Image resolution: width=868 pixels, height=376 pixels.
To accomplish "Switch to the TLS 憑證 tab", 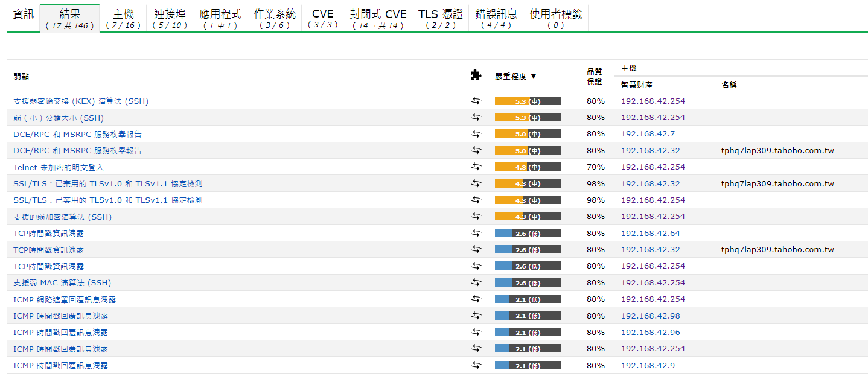I will pos(441,19).
